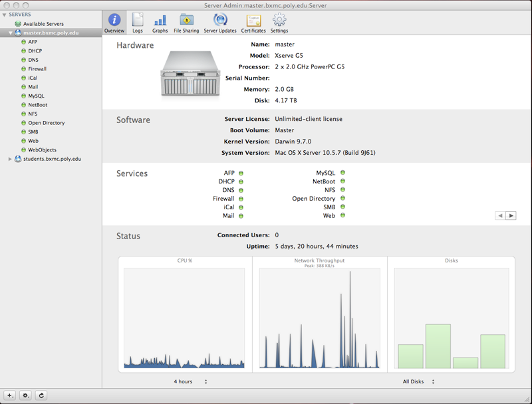Open the Graphs toolbar icon
Viewport: 532px width, 404px height.
pos(160,23)
